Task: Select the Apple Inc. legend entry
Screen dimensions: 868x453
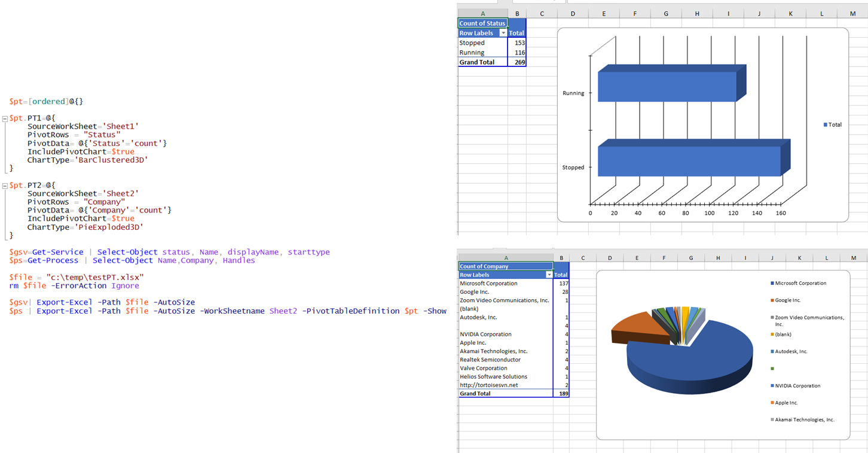Action: pos(786,403)
